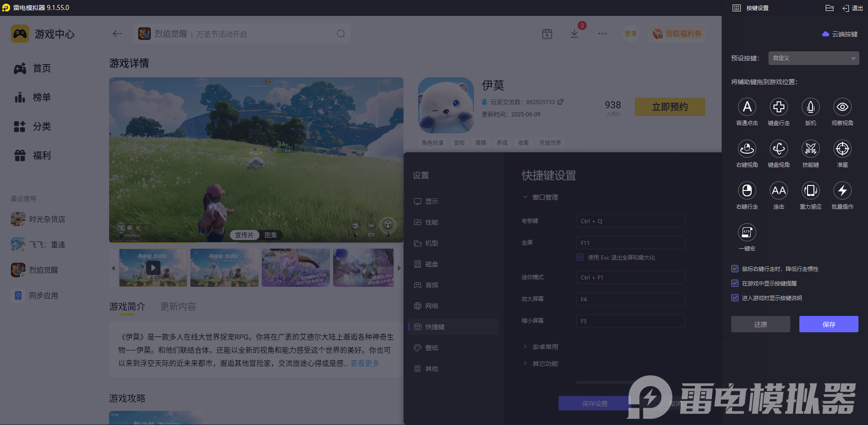Switch to the 图集 gallery tab

click(x=270, y=235)
